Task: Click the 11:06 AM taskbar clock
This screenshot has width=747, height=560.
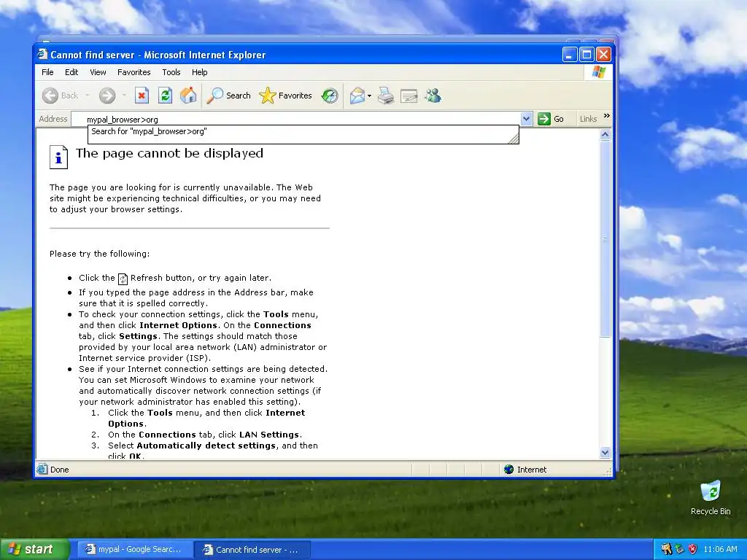Action: (720, 549)
